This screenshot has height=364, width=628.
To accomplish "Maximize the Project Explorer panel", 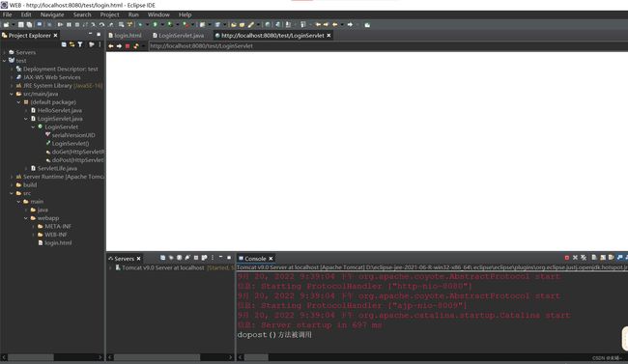I will (x=99, y=35).
